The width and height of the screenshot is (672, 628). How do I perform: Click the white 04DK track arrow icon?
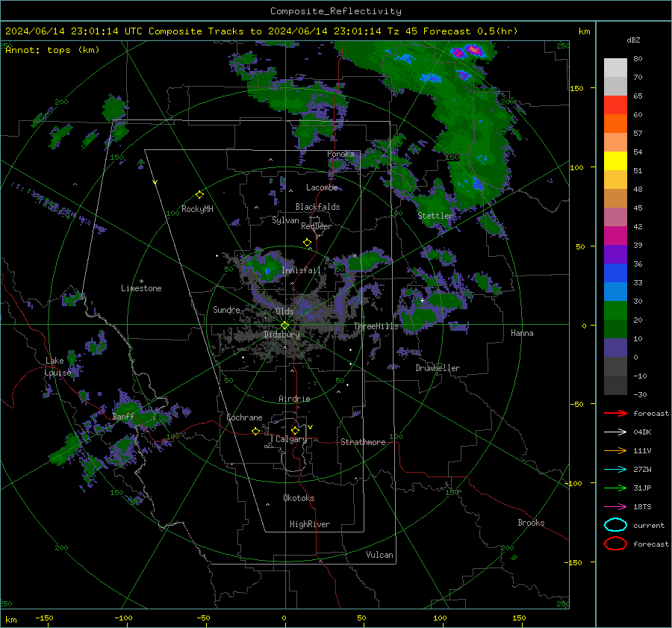615,432
